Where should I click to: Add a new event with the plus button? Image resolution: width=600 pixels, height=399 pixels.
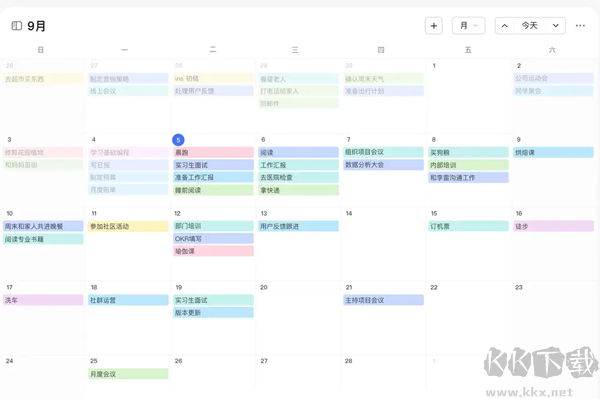point(434,26)
